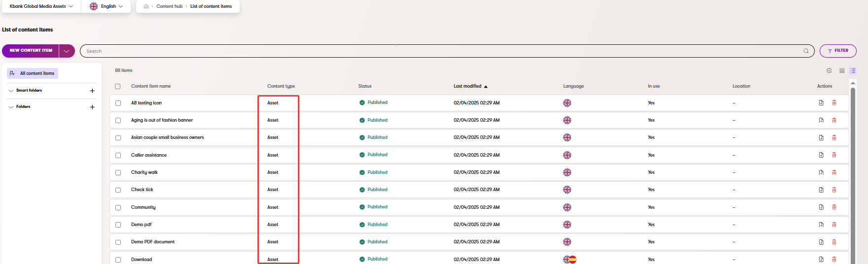
Task: Tick the Demo pdf checkbox
Action: pyautogui.click(x=118, y=225)
